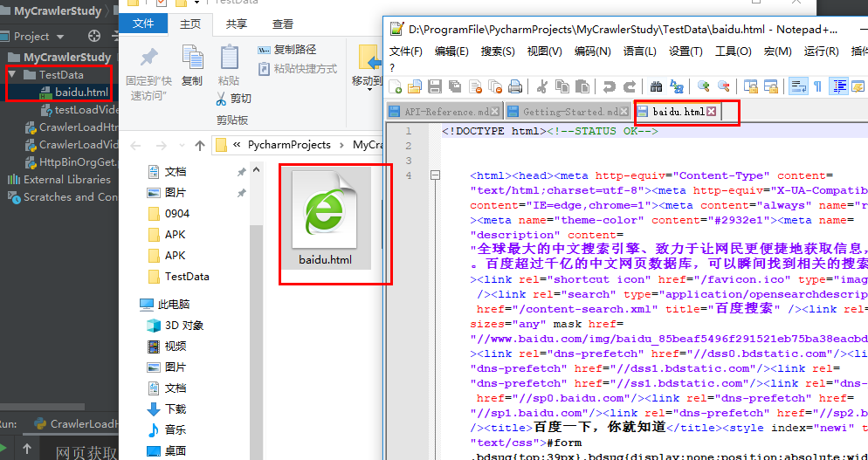Image resolution: width=868 pixels, height=460 pixels.
Task: Select TestData in Explorer quick access
Action: point(187,276)
